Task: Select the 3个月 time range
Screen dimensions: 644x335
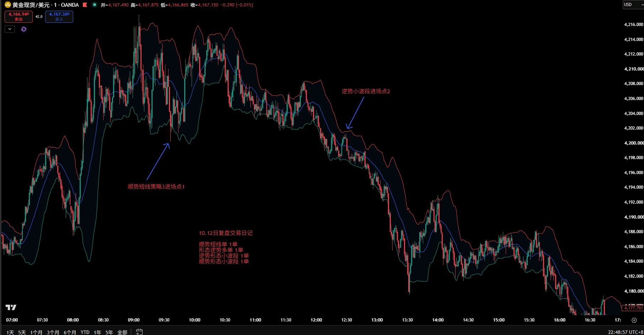Action: pos(53,332)
